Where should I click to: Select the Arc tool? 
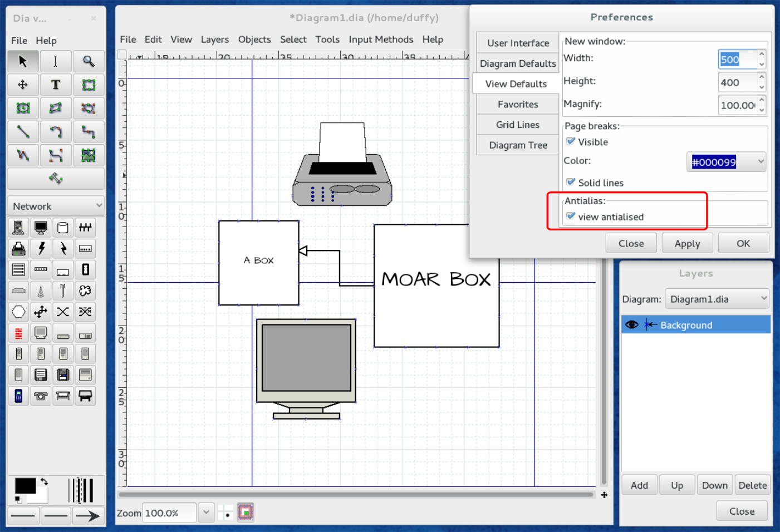point(56,132)
